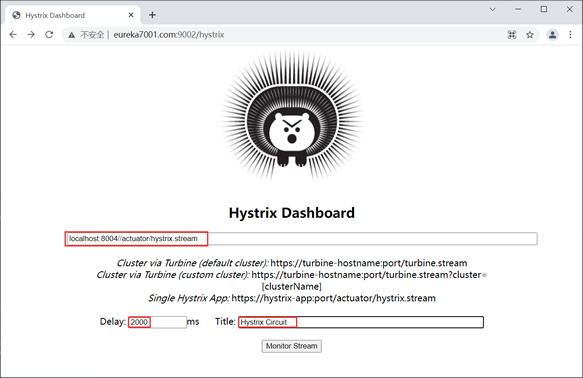Click the stream URL input field
Viewport: 583px width, 378px height.
pyautogui.click(x=302, y=239)
